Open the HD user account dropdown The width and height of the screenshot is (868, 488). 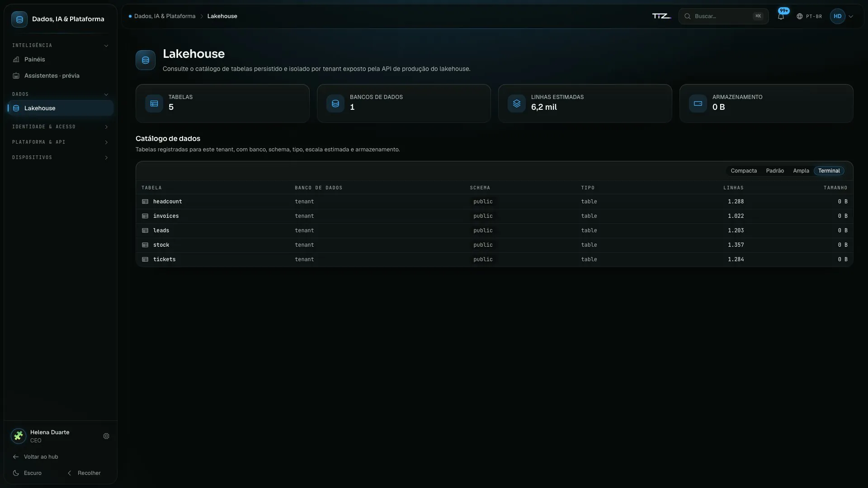coord(842,16)
